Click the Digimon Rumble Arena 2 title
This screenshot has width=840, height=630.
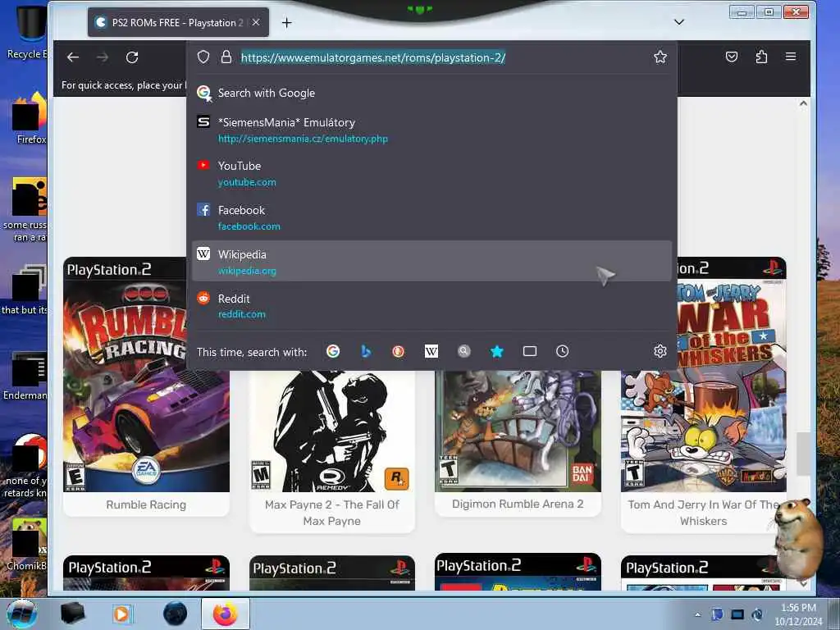coord(518,504)
